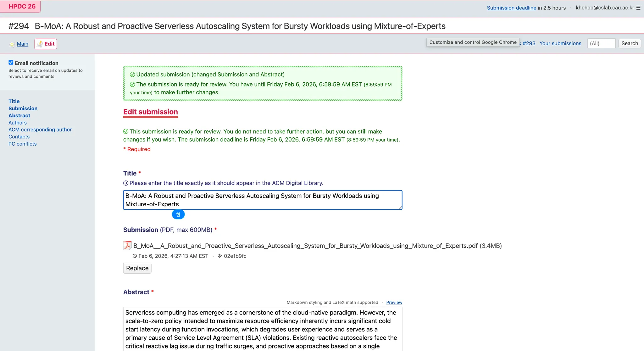Click inside the Title text box

pyautogui.click(x=262, y=200)
